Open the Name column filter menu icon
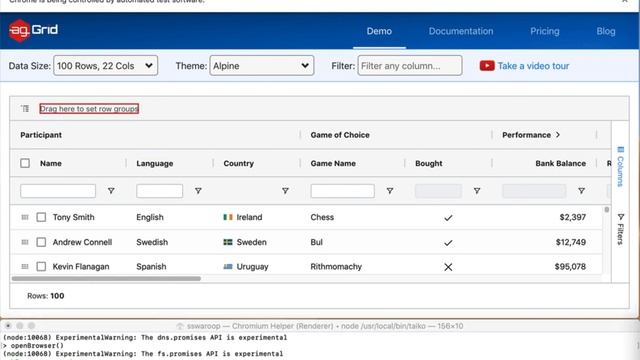This screenshot has height=360, width=640. point(111,191)
